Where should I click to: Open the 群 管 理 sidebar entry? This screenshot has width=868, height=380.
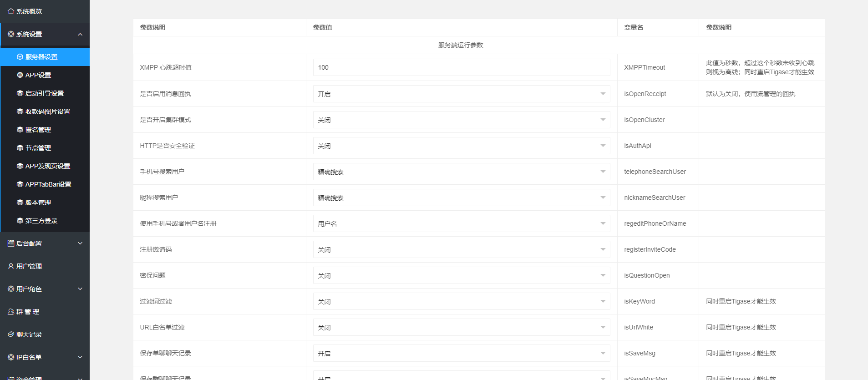point(45,312)
